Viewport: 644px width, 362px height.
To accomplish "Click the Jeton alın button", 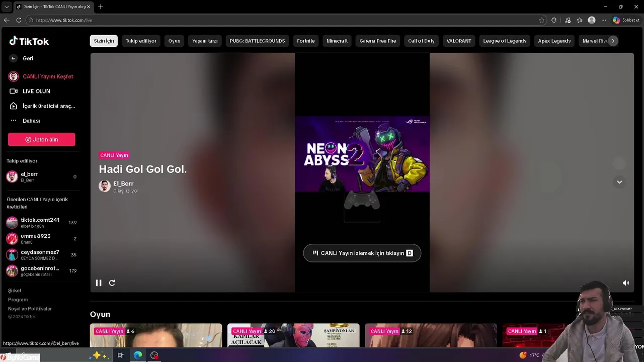I will coord(41,139).
